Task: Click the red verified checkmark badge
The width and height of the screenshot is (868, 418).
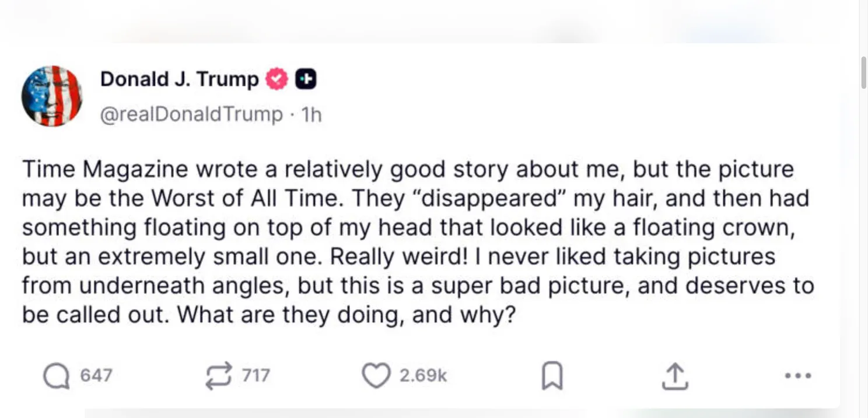Action: click(277, 79)
